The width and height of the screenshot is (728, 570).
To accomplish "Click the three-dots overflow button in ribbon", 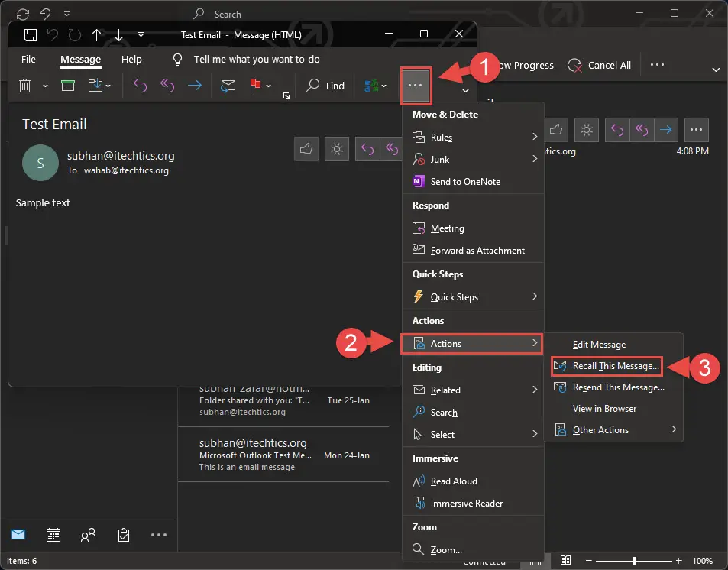I will (415, 86).
